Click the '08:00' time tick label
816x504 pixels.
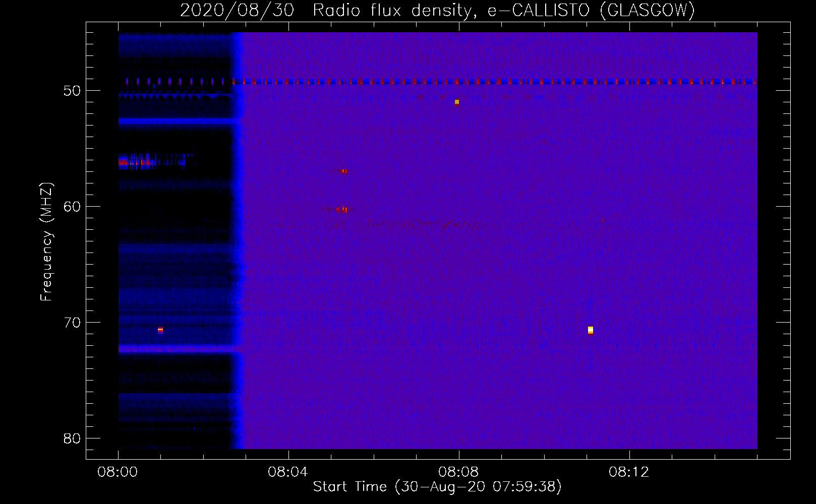coord(118,472)
